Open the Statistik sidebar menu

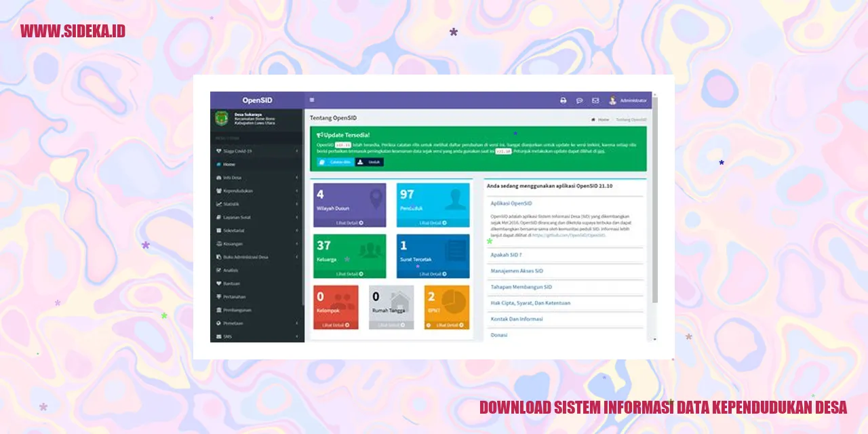257,204
